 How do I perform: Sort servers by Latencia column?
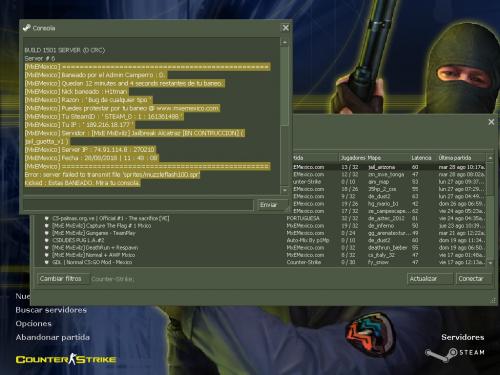point(421,158)
